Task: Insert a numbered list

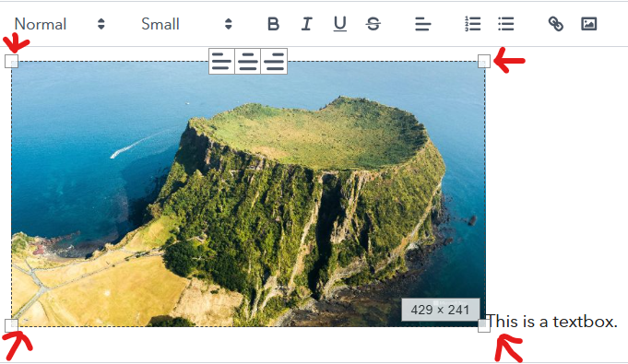Action: [x=472, y=24]
